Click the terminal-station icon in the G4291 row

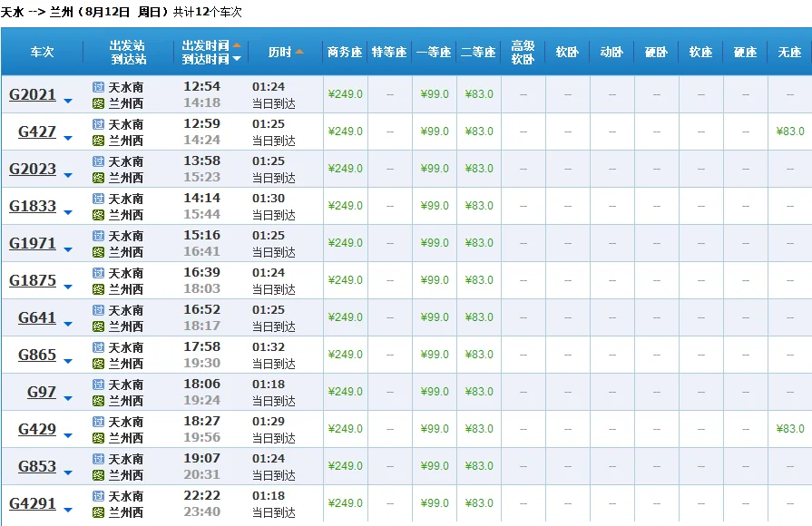pos(96,511)
